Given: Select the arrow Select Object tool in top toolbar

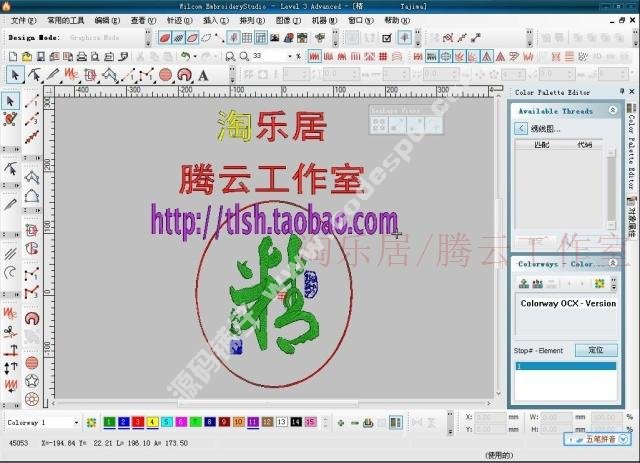Looking at the screenshot, I should point(15,75).
